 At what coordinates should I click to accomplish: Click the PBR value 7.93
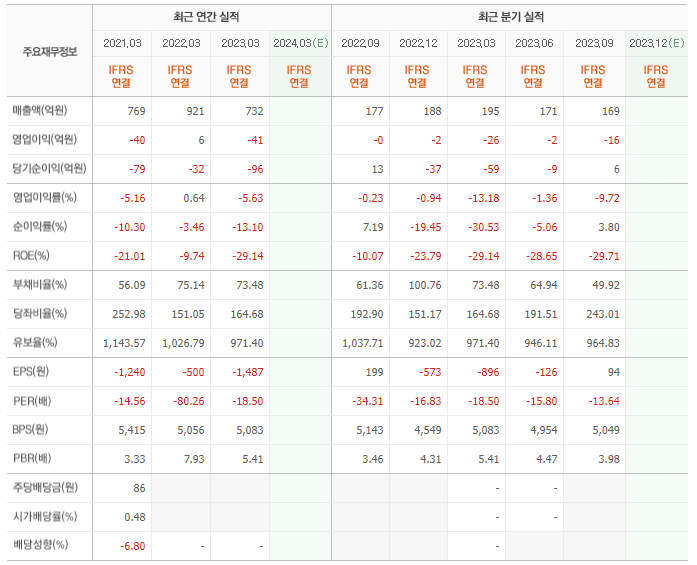tap(194, 459)
